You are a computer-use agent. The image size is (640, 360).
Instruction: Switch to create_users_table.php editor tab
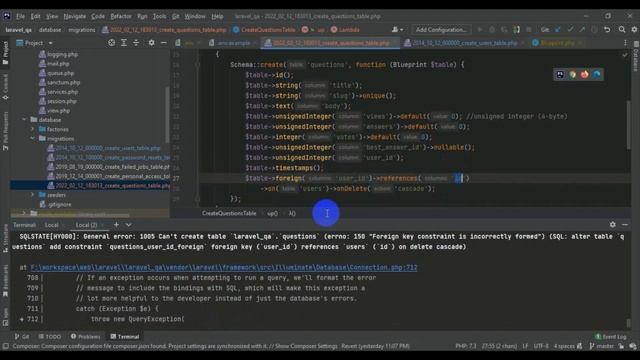click(464, 43)
